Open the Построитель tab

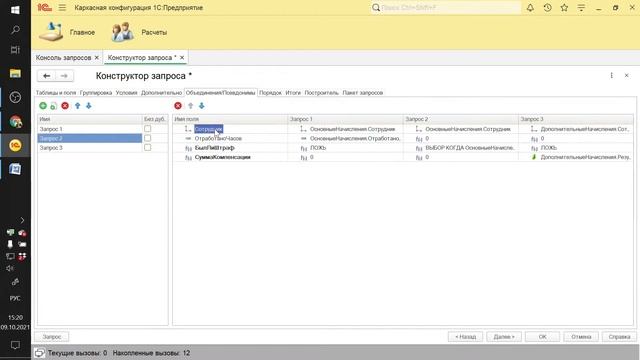pyautogui.click(x=322, y=93)
